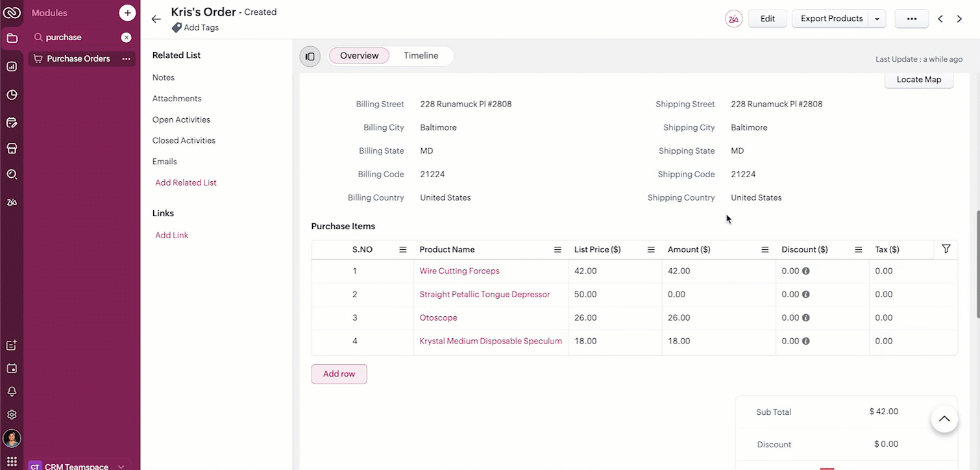Click the back arrow beside Kris's Order

pyautogui.click(x=156, y=19)
